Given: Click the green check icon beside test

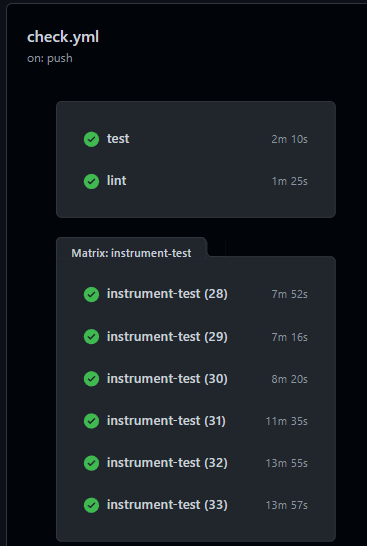Looking at the screenshot, I should [92, 139].
